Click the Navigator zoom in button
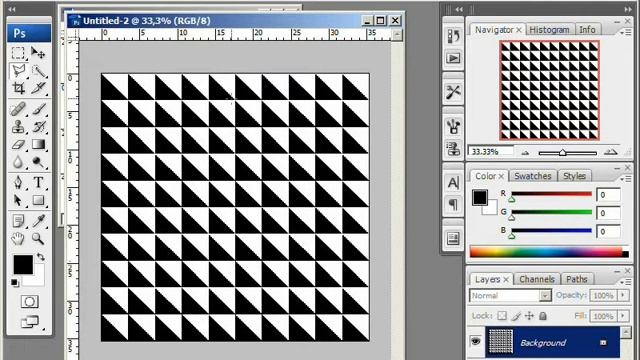640x360 pixels. [611, 152]
